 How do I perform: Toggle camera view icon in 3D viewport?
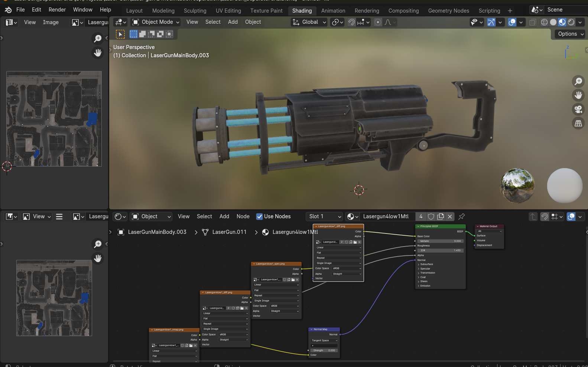[578, 109]
